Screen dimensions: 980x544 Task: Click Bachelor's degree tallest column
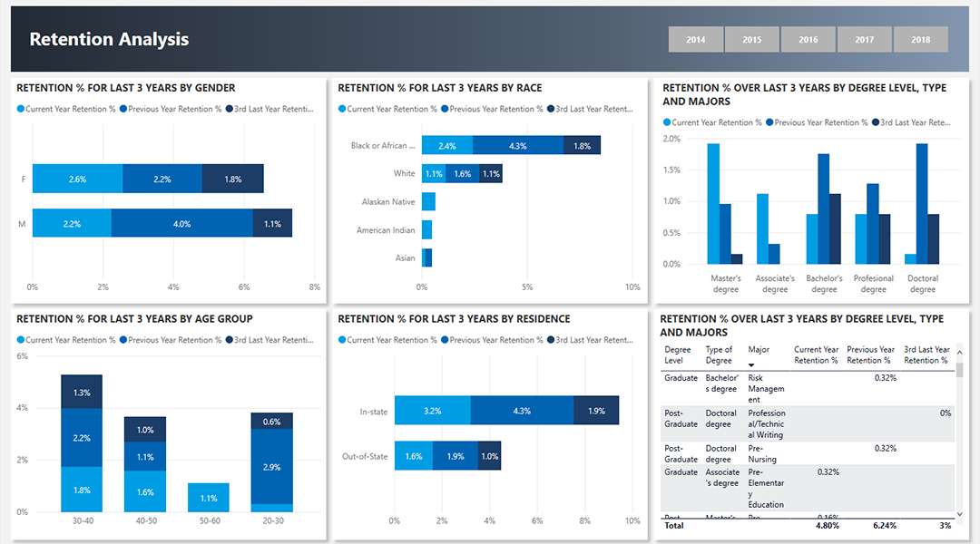[823, 209]
